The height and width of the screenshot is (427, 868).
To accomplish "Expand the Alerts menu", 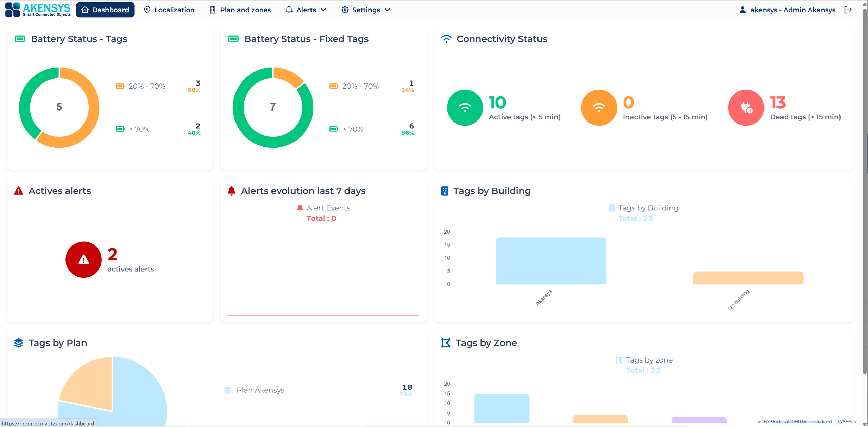I will click(306, 10).
